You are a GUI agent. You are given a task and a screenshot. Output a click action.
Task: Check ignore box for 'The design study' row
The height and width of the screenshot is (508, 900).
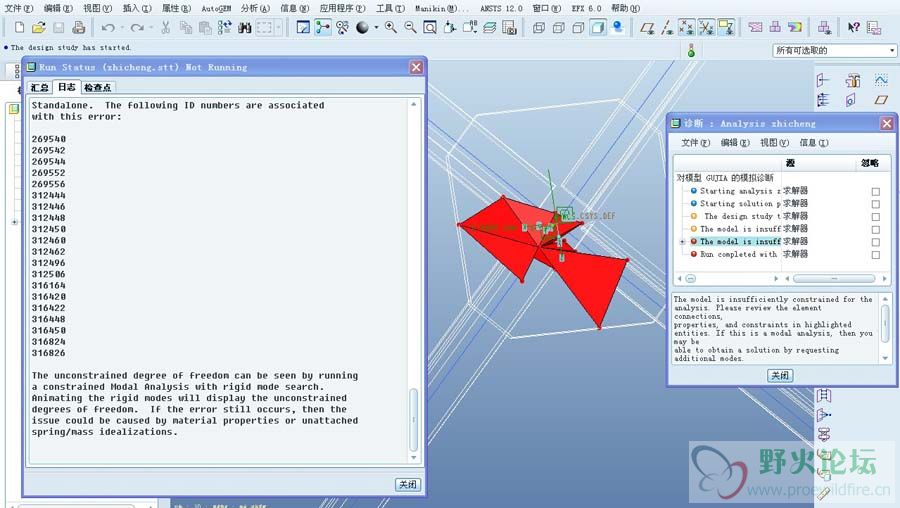[x=875, y=217]
